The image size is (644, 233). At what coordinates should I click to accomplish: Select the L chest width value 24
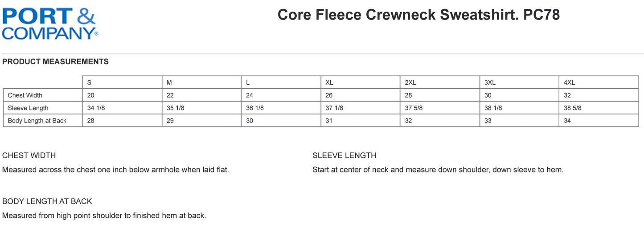pos(250,95)
